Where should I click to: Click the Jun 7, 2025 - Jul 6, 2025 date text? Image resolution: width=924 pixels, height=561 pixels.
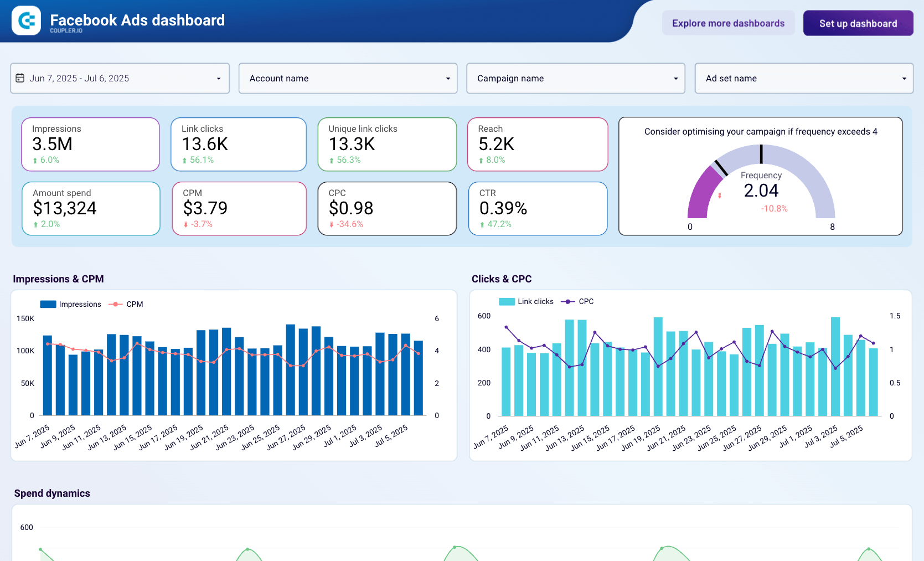(x=79, y=79)
